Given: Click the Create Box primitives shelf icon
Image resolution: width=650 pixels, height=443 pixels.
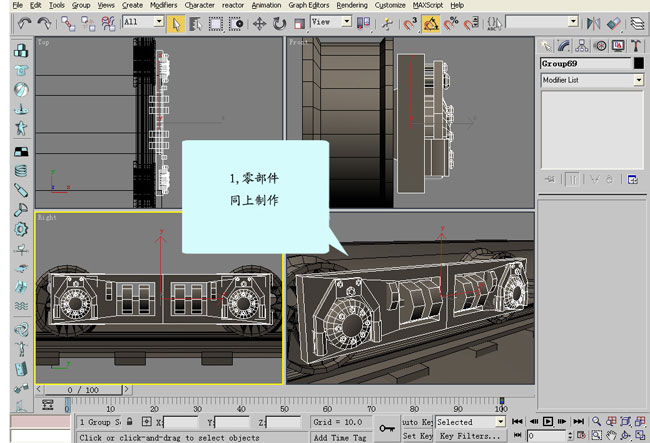Looking at the screenshot, I should [x=21, y=51].
